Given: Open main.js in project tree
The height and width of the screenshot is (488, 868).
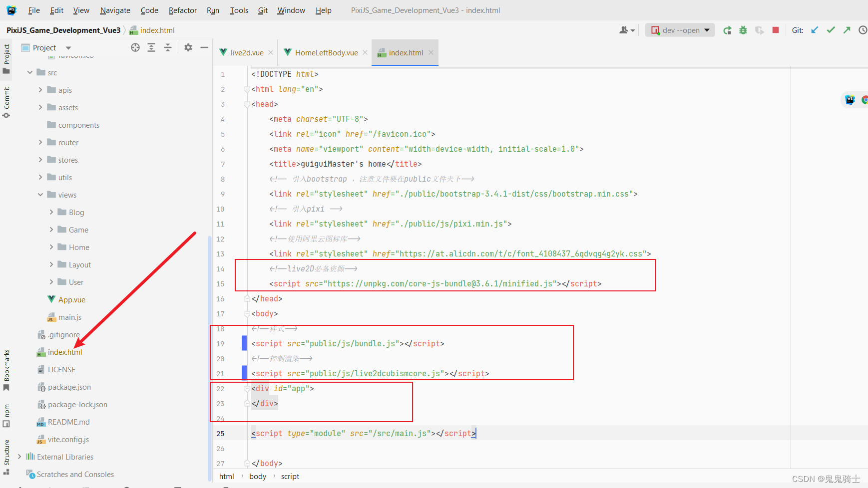Looking at the screenshot, I should coord(64,317).
